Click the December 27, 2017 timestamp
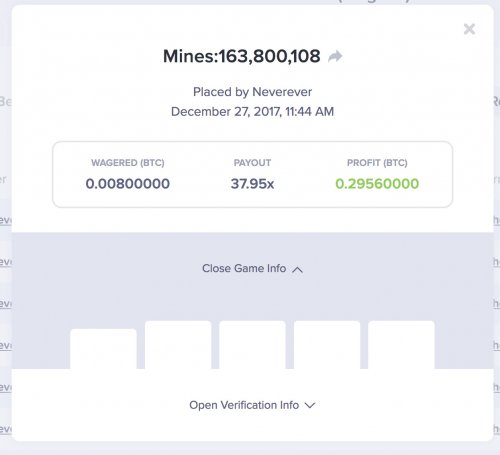The width and height of the screenshot is (500, 455). click(252, 111)
